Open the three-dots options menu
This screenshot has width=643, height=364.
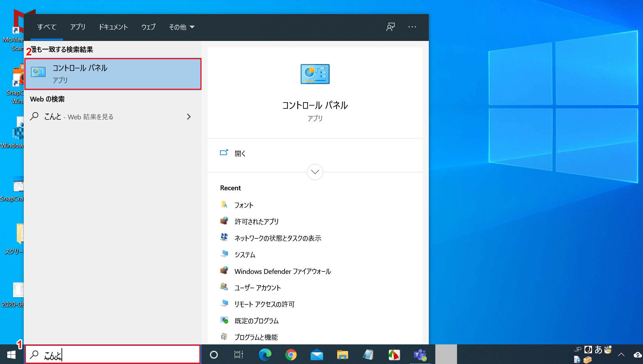(412, 27)
